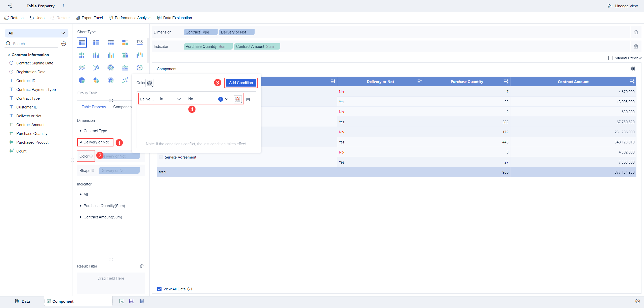Image resolution: width=644 pixels, height=308 pixels.
Task: Open the All dataset dropdown
Action: tap(36, 33)
